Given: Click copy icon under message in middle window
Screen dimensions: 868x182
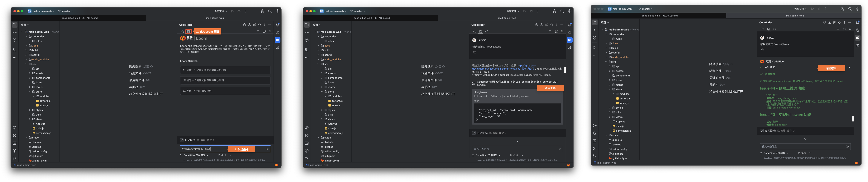Looking at the screenshot, I should (475, 52).
